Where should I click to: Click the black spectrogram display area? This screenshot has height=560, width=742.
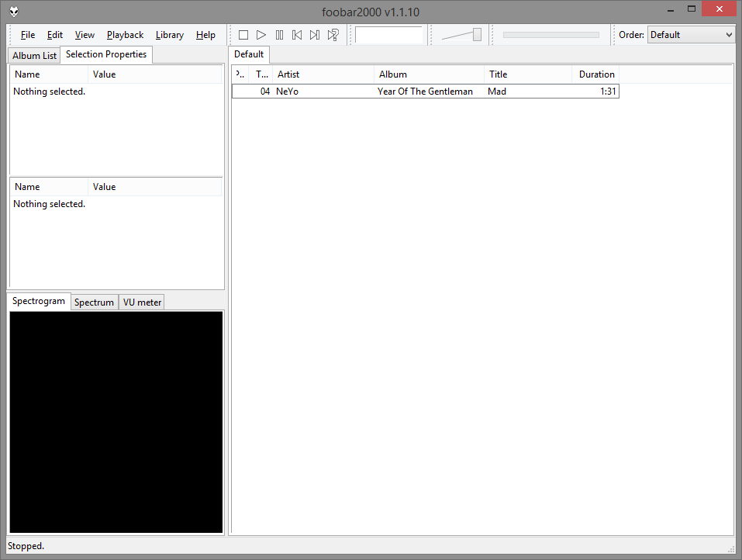click(x=116, y=422)
